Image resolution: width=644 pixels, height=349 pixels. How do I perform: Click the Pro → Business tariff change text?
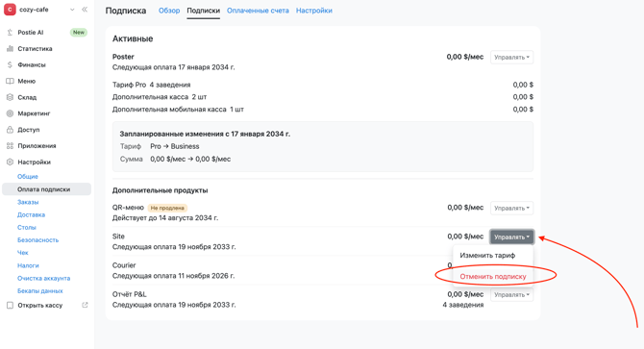coord(175,146)
